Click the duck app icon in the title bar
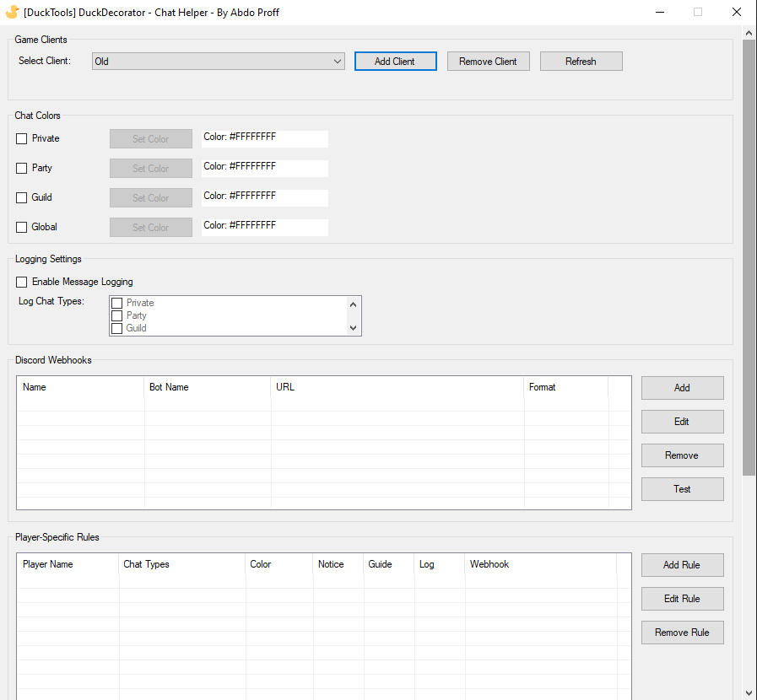 12,12
